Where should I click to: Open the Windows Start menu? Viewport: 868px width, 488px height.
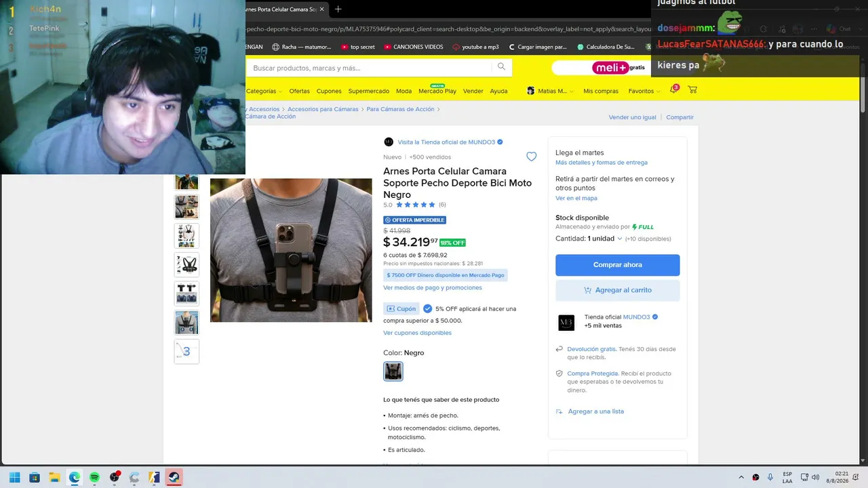click(15, 477)
